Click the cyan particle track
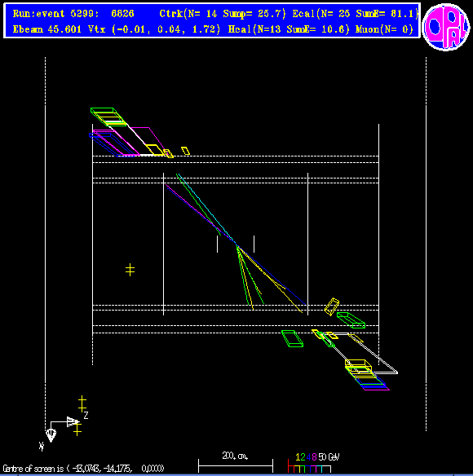This screenshot has height=476, width=473. (207, 209)
